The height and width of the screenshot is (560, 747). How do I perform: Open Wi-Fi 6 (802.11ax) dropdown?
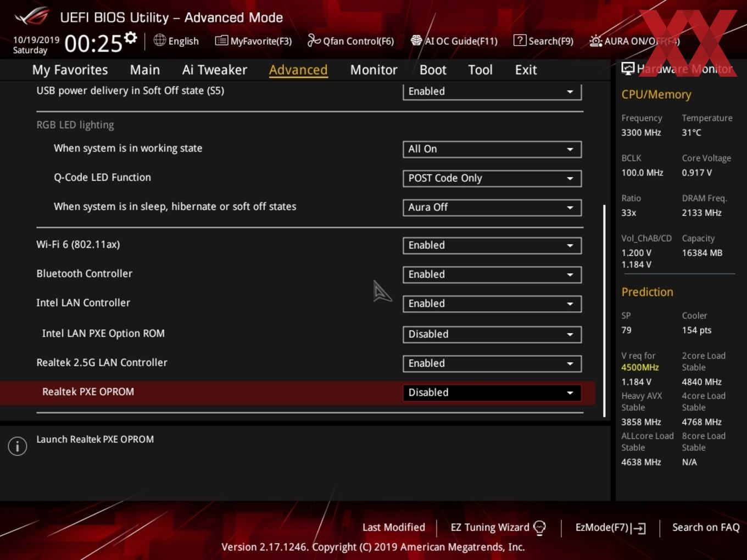click(x=492, y=245)
